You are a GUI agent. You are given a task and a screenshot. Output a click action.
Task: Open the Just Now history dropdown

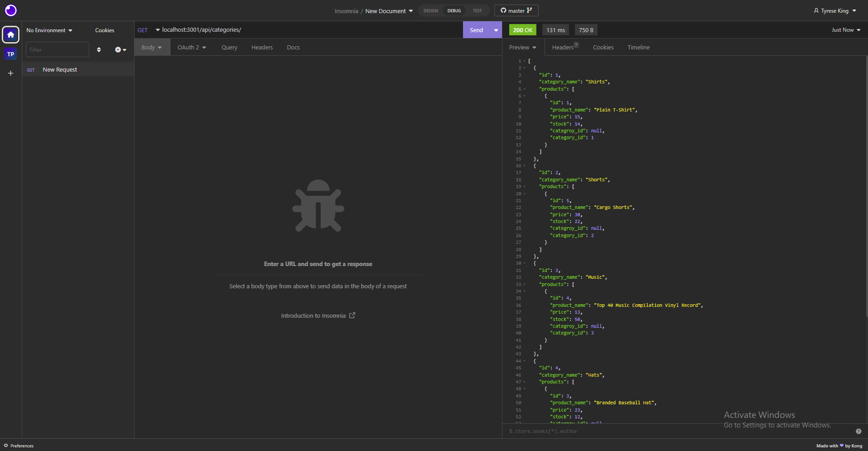846,30
